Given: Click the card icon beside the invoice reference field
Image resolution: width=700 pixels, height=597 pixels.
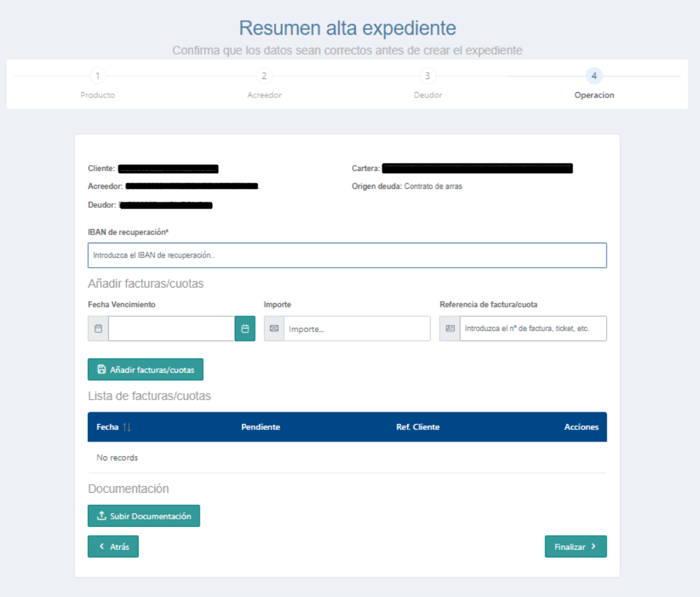Looking at the screenshot, I should (450, 328).
